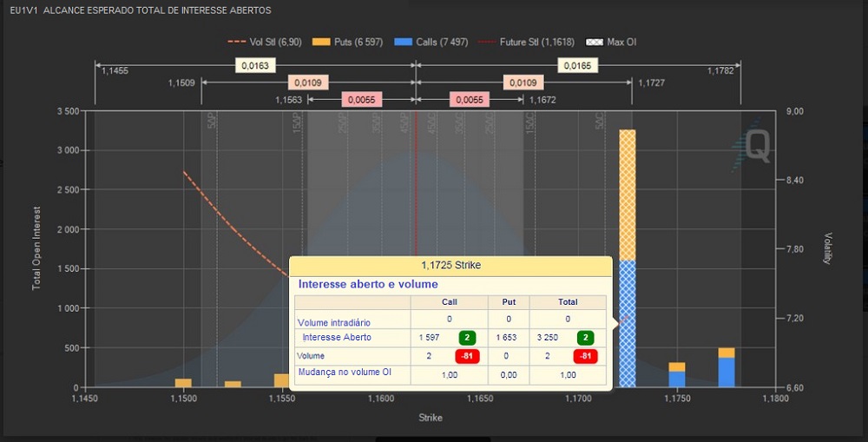Select the 0,0165 range label on right

click(x=577, y=65)
